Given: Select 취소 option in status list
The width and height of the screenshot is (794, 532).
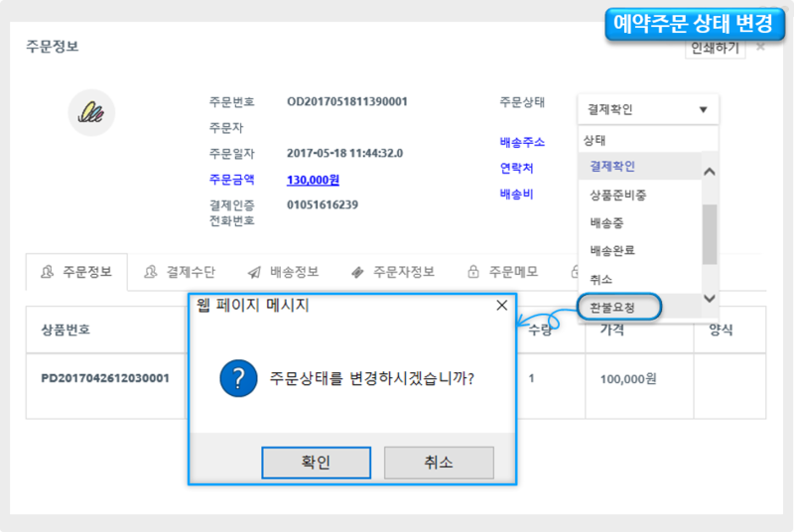Looking at the screenshot, I should pyautogui.click(x=600, y=280).
